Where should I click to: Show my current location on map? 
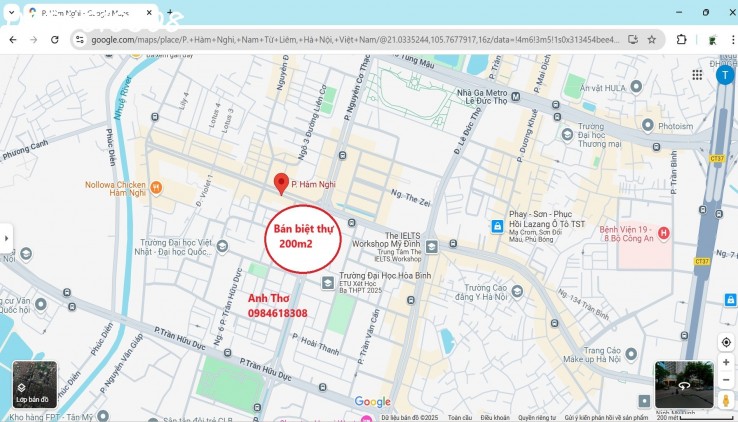(726, 342)
